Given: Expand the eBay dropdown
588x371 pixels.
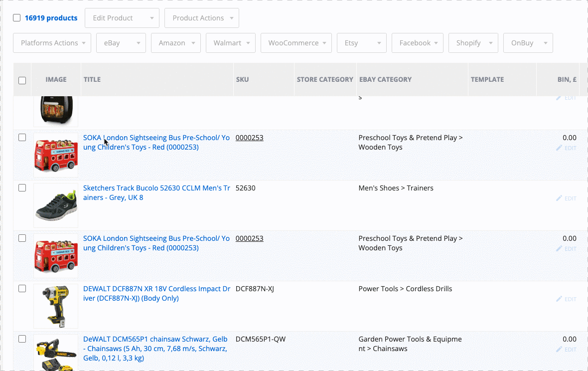Looking at the screenshot, I should pyautogui.click(x=121, y=43).
